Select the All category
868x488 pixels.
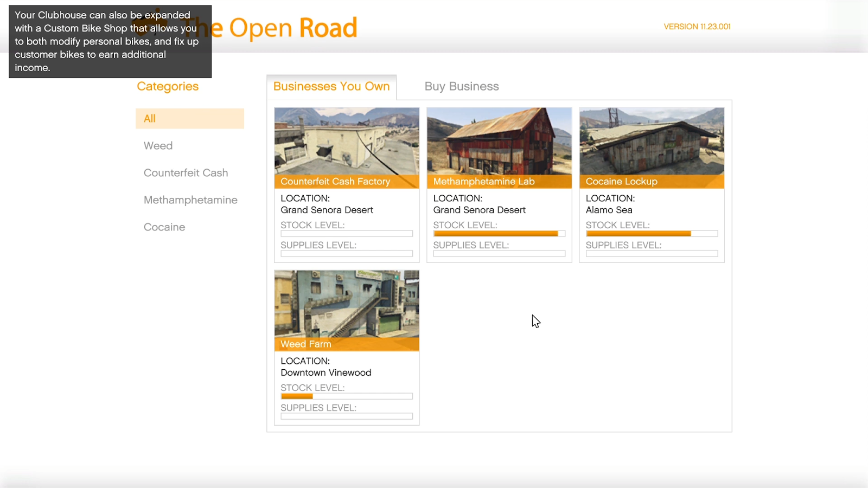(190, 119)
